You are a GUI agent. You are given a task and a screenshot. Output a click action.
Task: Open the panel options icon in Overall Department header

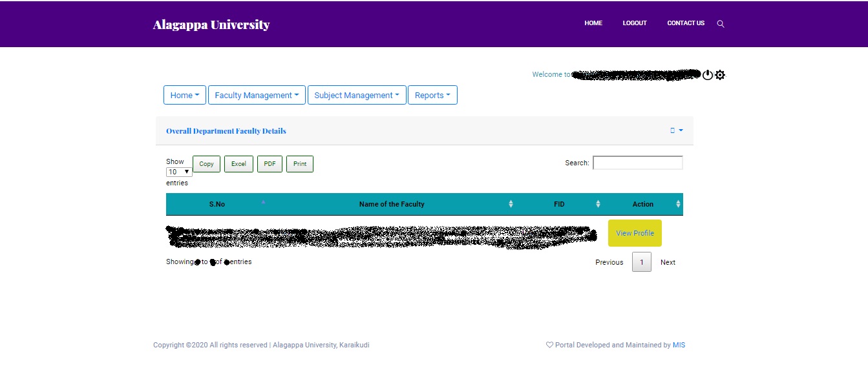[x=676, y=130]
